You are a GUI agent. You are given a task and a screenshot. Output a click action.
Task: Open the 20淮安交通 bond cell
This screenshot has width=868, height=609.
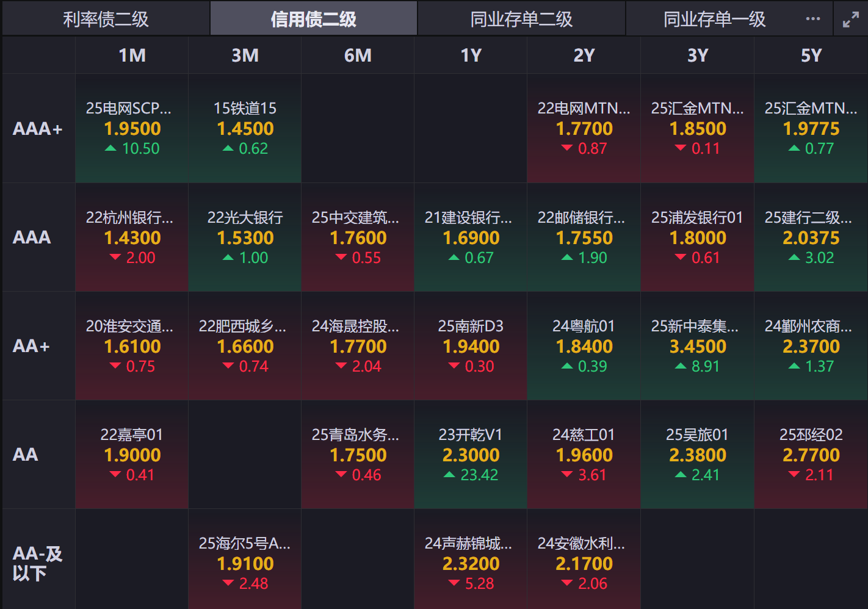[x=132, y=346]
